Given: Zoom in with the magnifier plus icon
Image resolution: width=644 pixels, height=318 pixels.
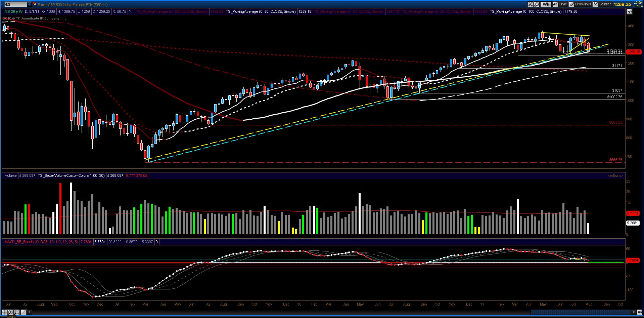Looking at the screenshot, I should pos(10,312).
